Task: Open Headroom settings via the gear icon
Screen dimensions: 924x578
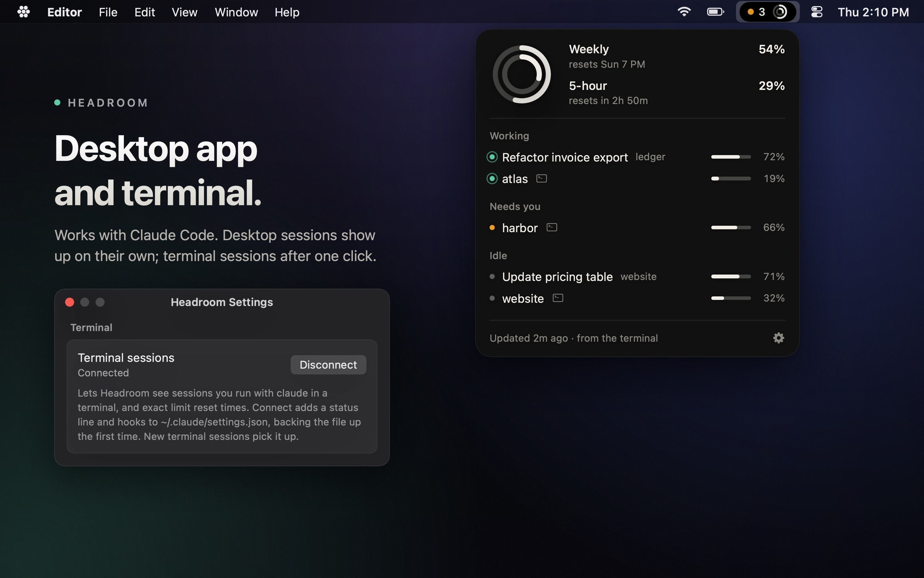Action: (x=779, y=338)
